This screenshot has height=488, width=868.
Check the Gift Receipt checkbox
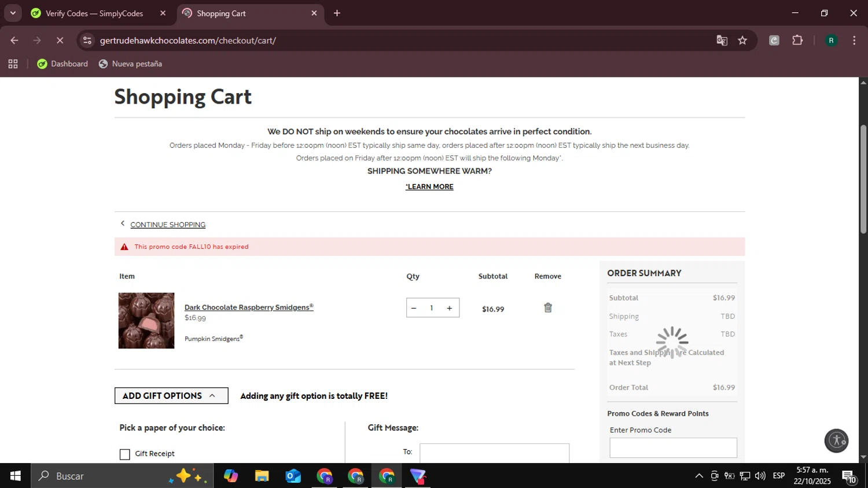[x=124, y=454]
